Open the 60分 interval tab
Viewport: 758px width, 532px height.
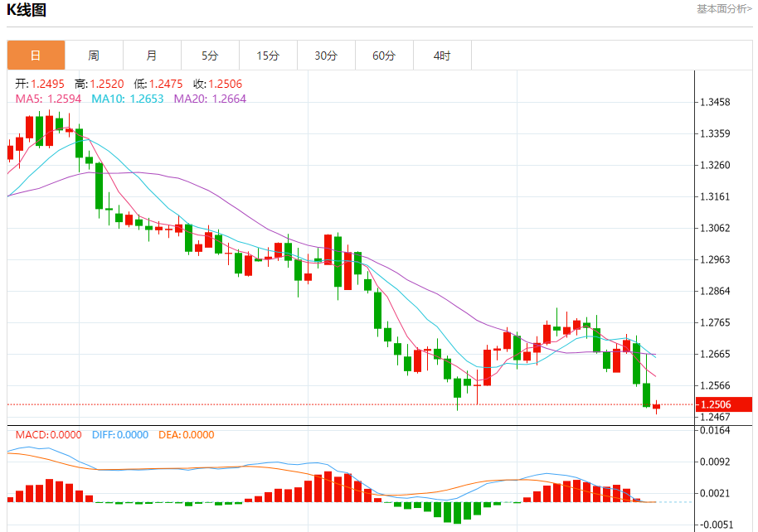click(x=384, y=56)
